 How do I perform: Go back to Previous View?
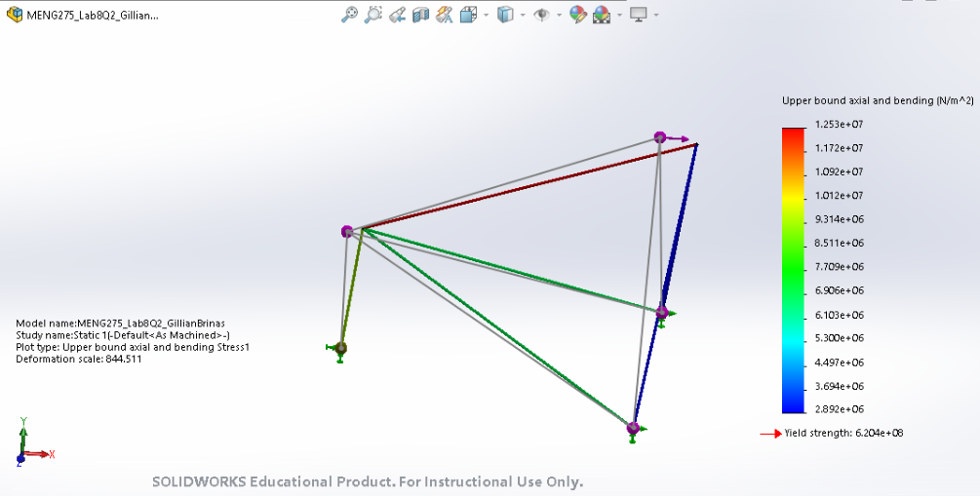(397, 15)
